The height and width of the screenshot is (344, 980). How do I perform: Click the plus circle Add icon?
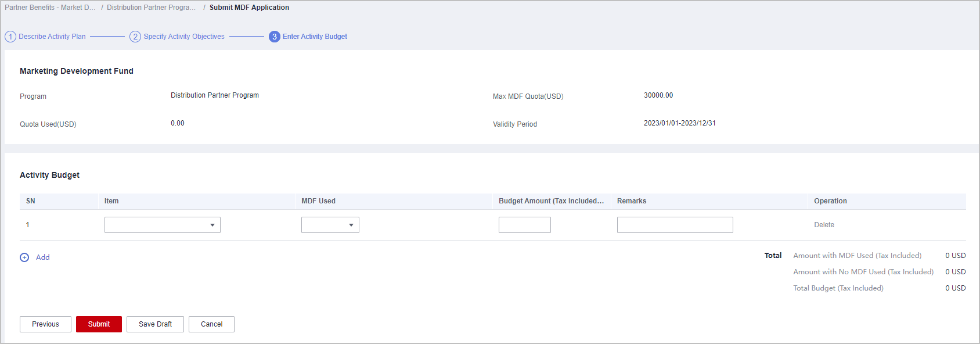click(24, 257)
